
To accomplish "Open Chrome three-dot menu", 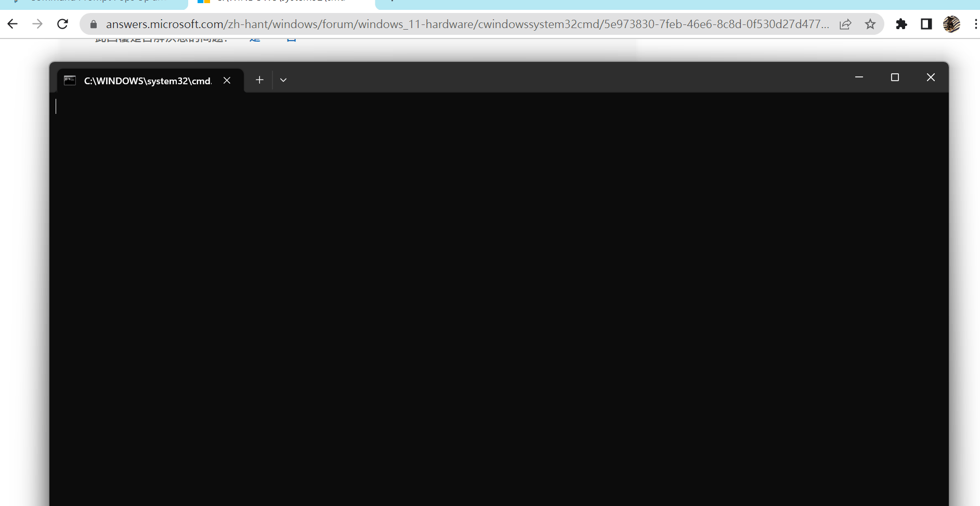I will tap(975, 24).
